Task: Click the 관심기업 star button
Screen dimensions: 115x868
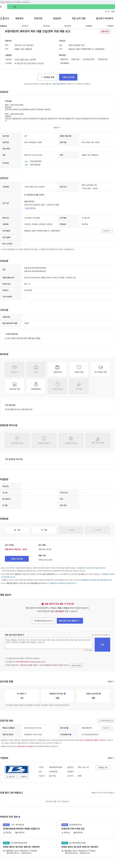Action: click(11, 777)
